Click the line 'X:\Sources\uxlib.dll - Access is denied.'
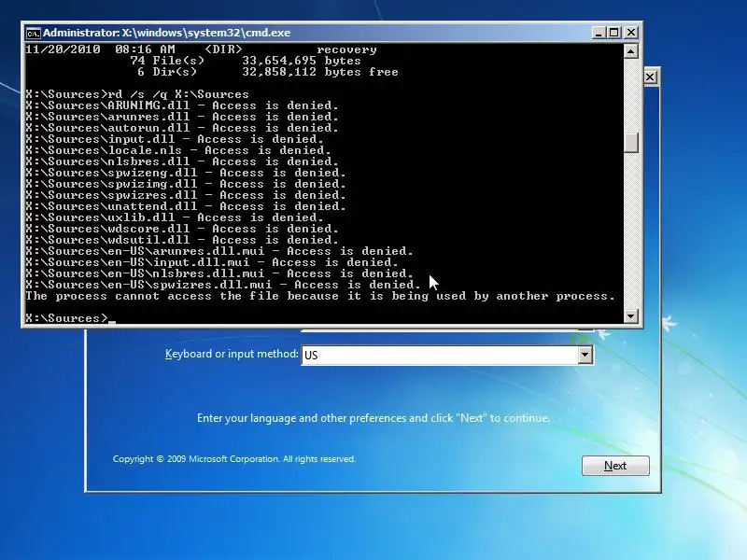Screen dimensions: 747x560 [x=175, y=217]
